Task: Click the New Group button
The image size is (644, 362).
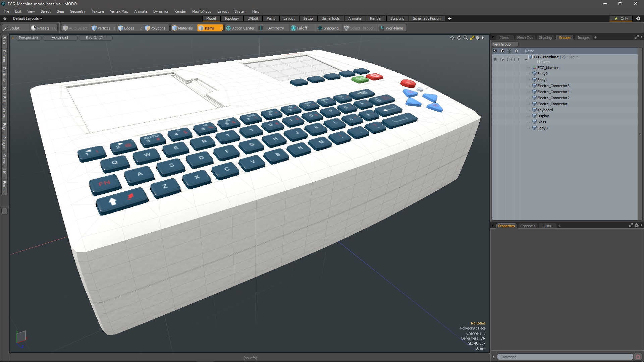Action: tap(502, 44)
